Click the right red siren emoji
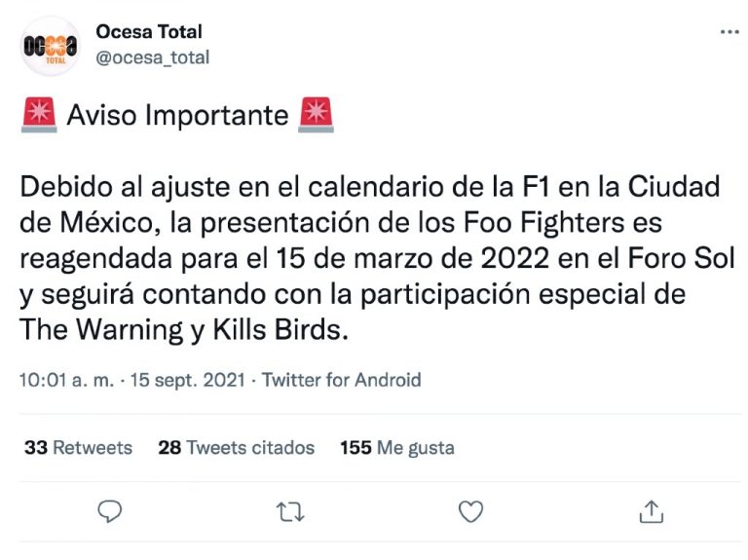 point(316,115)
